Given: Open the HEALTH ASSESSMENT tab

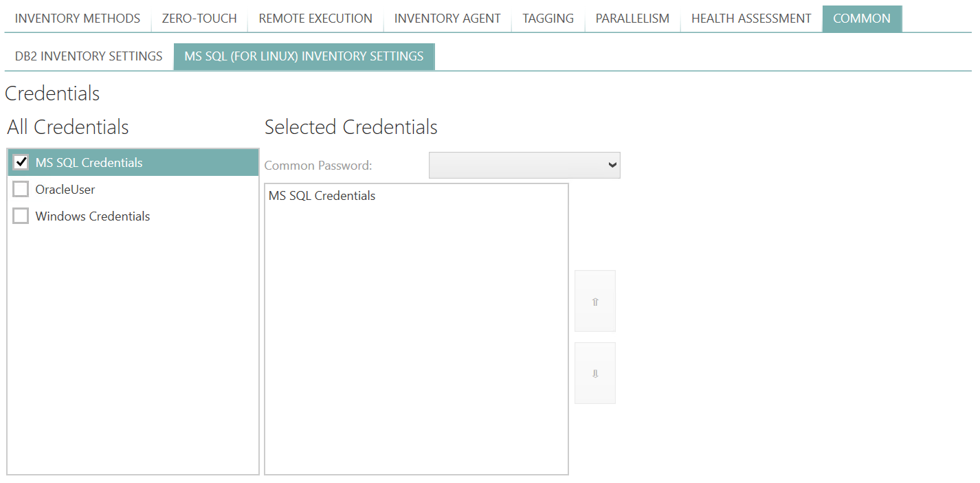Looking at the screenshot, I should (750, 19).
